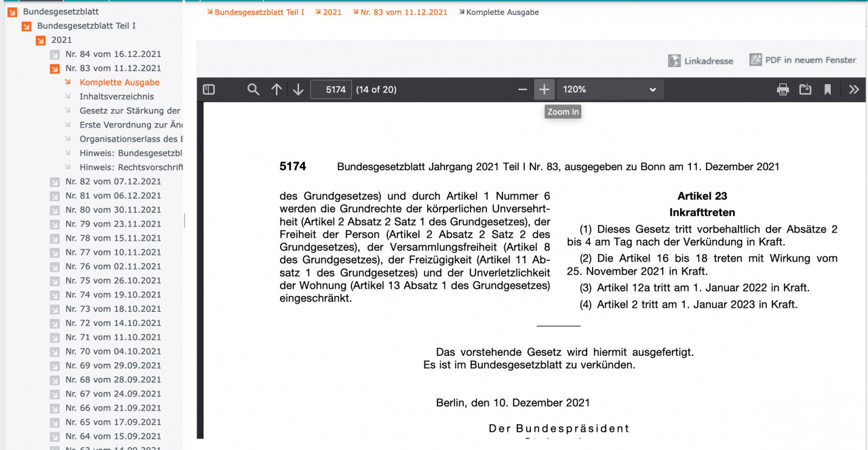Open the PDF tools double-chevron menu
Screen dimensions: 868x450
(x=853, y=89)
